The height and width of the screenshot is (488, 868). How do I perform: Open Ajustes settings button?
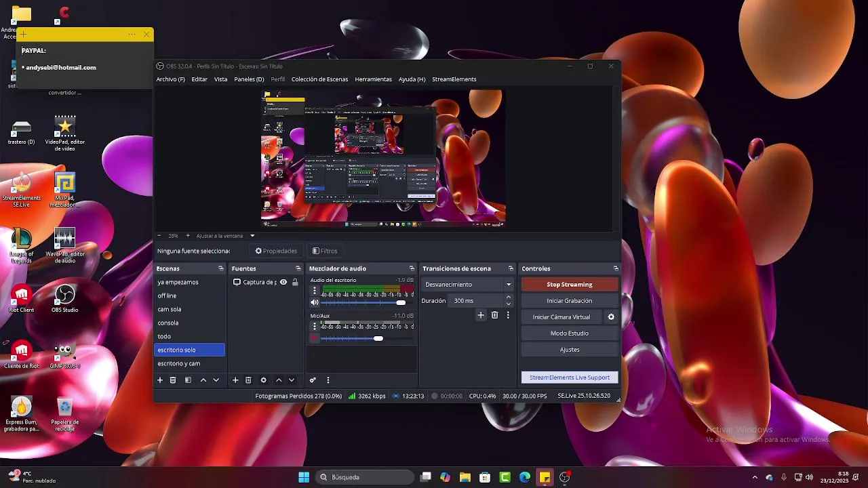click(570, 349)
